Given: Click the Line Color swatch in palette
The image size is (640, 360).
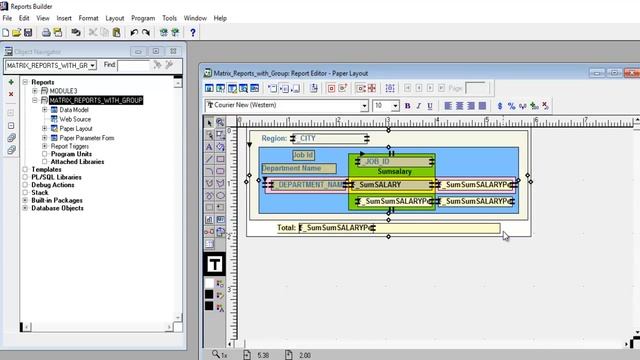Looking at the screenshot, I should click(x=209, y=294).
